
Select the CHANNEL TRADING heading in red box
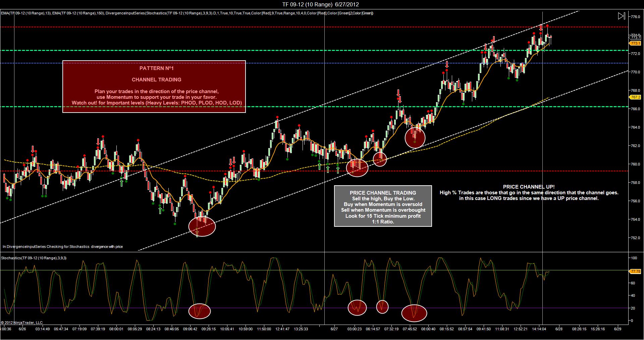click(157, 80)
